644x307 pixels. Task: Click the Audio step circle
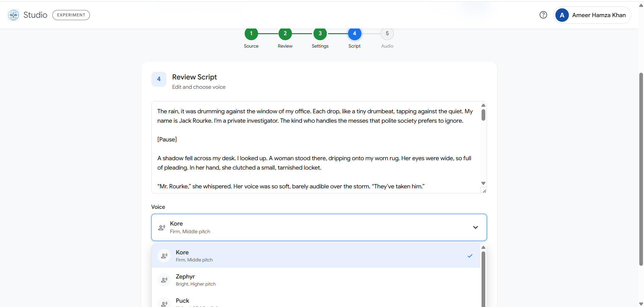pos(387,34)
